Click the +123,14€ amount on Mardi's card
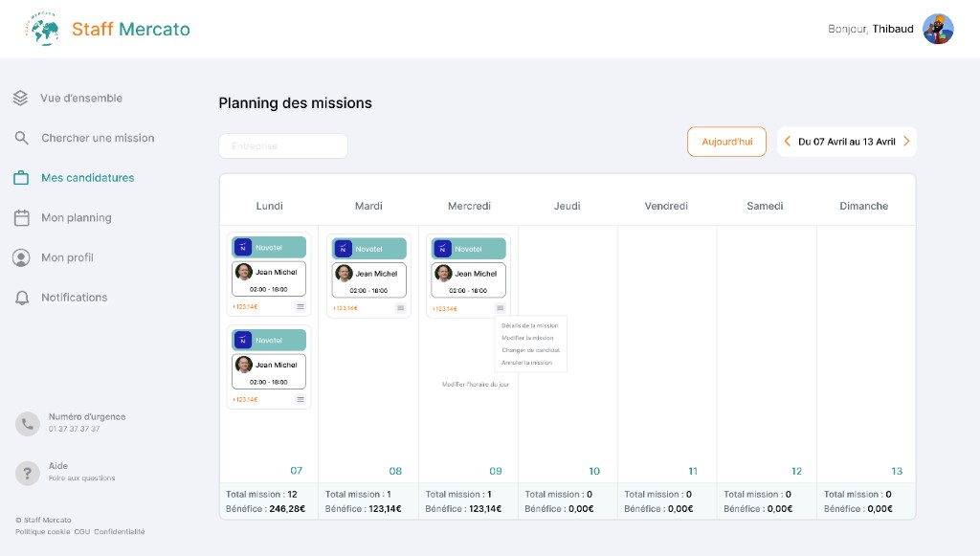Screen dimensions: 980x556 (x=345, y=308)
